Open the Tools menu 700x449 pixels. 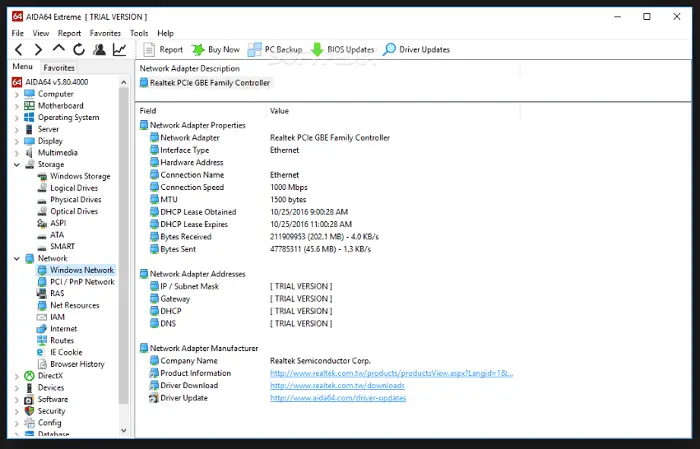click(x=139, y=33)
